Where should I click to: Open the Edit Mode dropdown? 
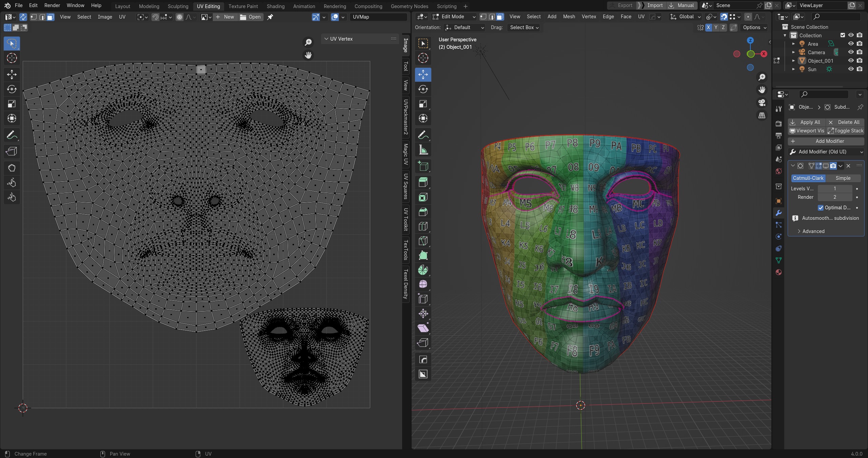pyautogui.click(x=454, y=17)
